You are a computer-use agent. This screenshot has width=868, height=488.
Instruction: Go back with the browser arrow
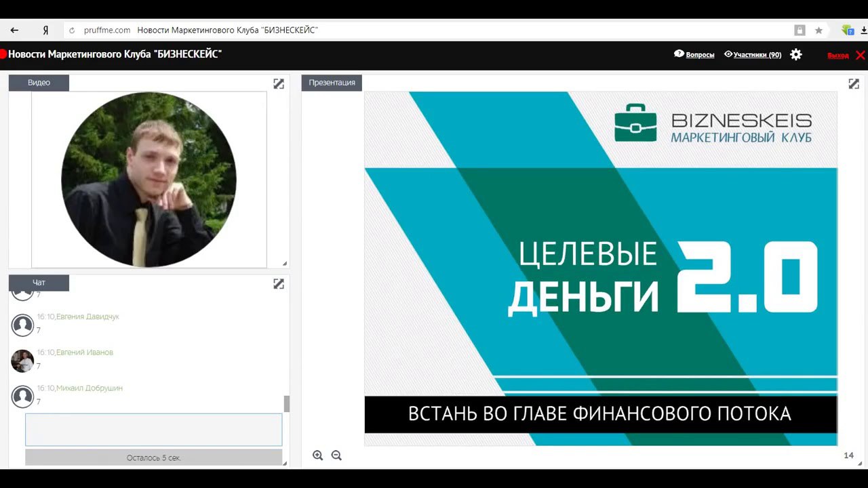tap(14, 30)
